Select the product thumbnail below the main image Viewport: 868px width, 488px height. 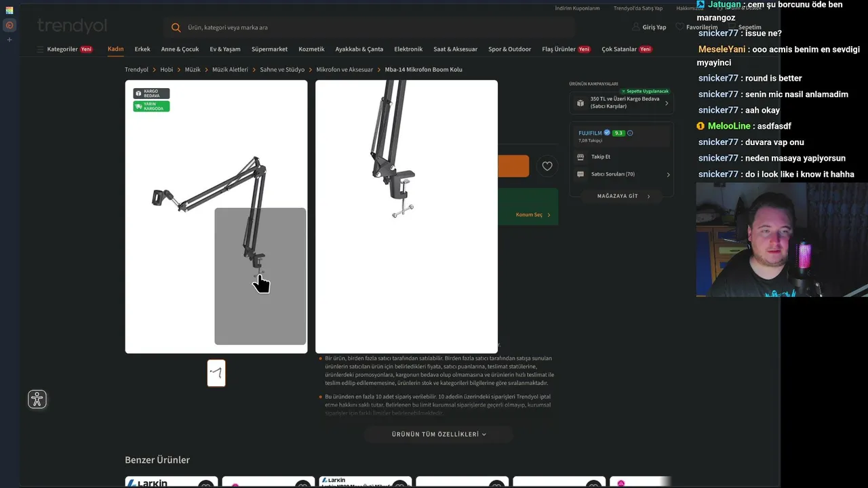click(216, 373)
